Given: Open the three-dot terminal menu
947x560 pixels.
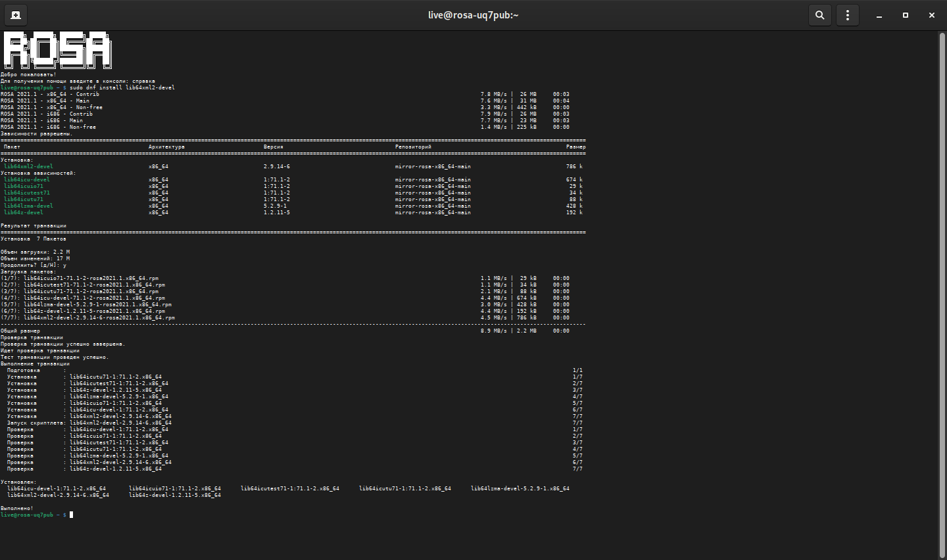Looking at the screenshot, I should (848, 15).
